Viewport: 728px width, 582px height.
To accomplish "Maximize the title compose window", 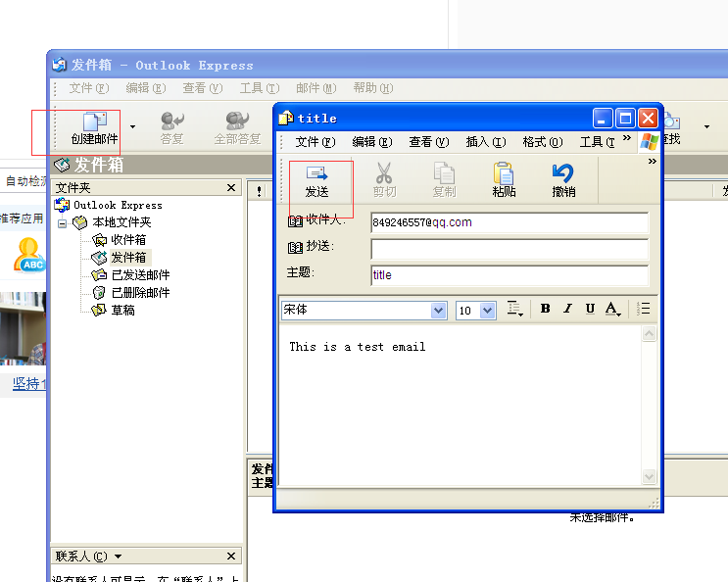I will click(625, 119).
